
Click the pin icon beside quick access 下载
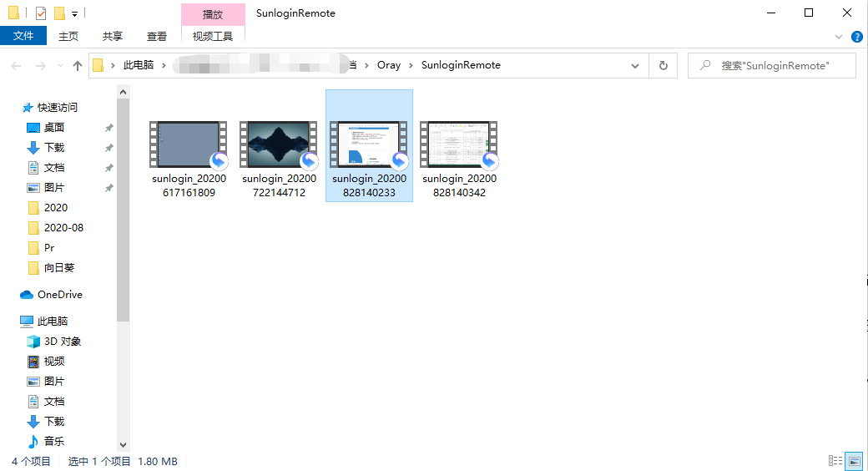tap(109, 148)
